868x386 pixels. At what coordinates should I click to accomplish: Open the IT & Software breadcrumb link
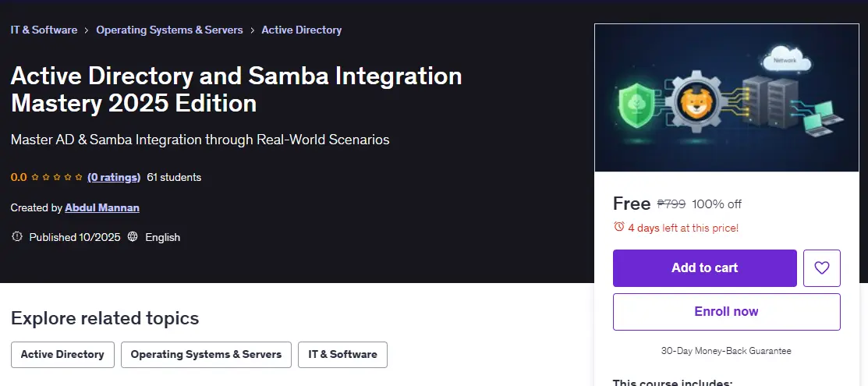(x=44, y=30)
